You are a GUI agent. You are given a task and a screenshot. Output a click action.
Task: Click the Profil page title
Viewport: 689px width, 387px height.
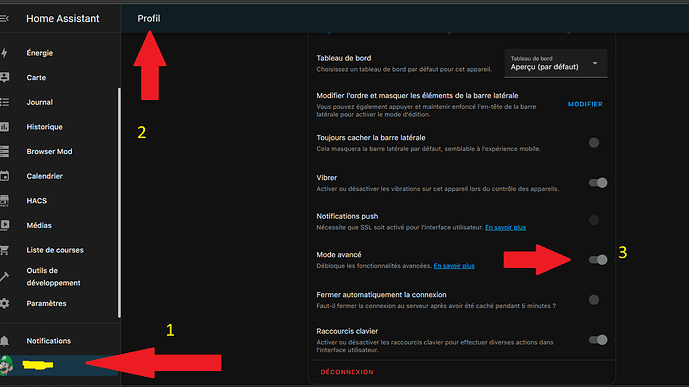tap(149, 18)
